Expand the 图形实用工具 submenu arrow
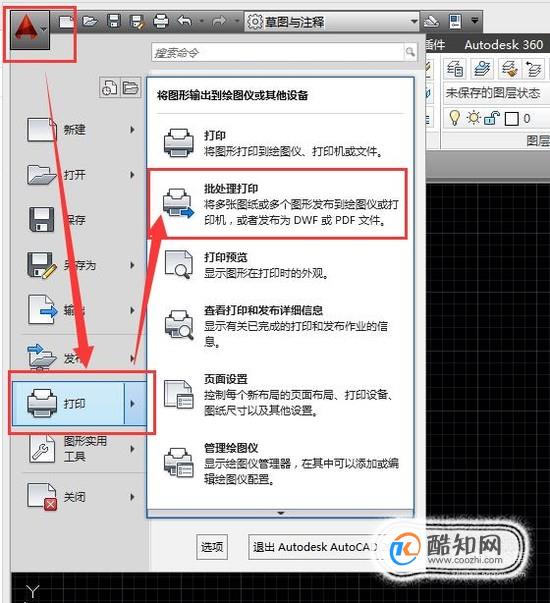Screen dimensions: 550x603 [132, 449]
